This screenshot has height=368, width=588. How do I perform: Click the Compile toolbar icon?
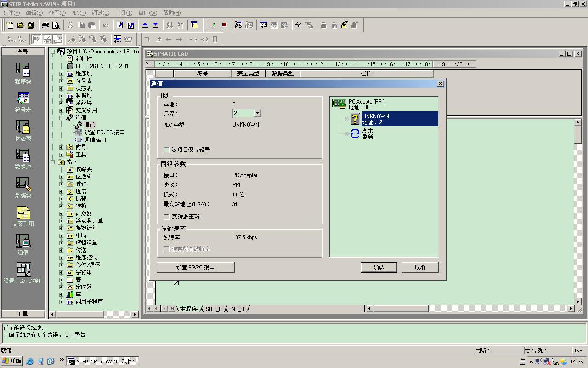(x=120, y=25)
